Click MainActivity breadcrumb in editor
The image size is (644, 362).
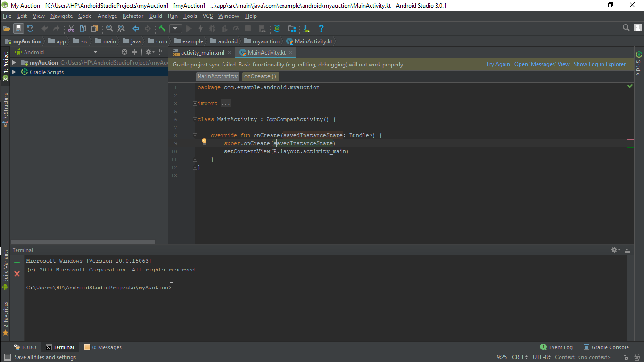tap(218, 76)
